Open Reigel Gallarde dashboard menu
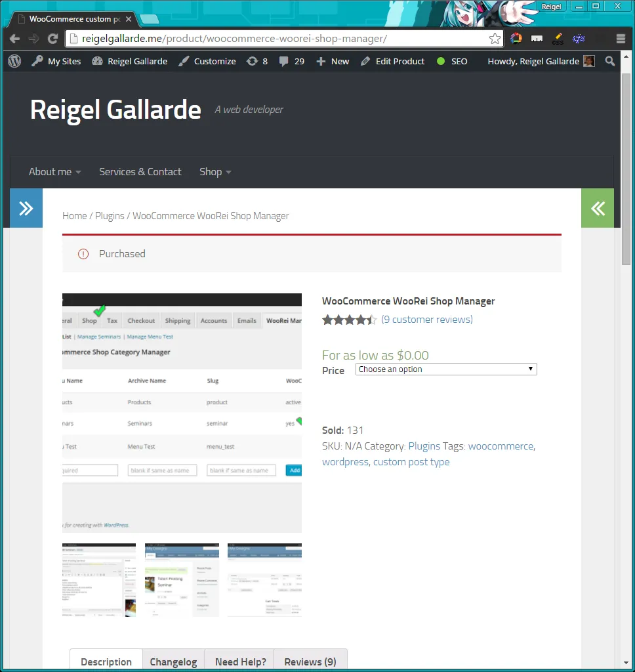635x672 pixels. [x=129, y=61]
